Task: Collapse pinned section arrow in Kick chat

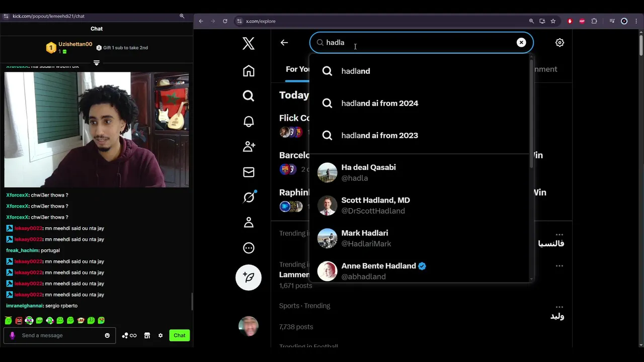Action: (97, 63)
